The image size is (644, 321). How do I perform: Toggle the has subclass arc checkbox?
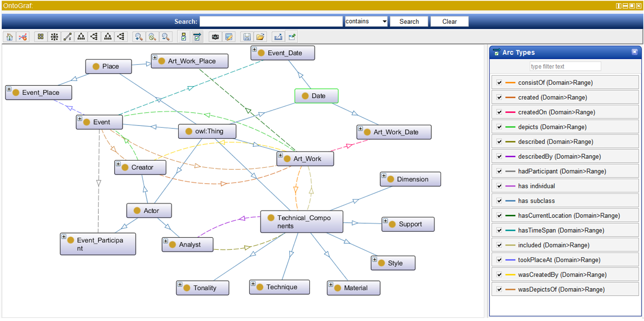[499, 201]
